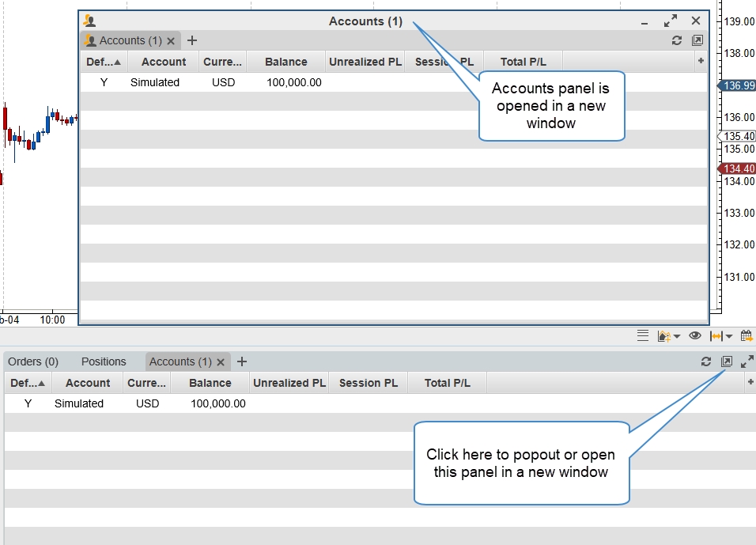This screenshot has height=545, width=756.
Task: Click refresh icon in popped-out Accounts window
Action: point(677,40)
